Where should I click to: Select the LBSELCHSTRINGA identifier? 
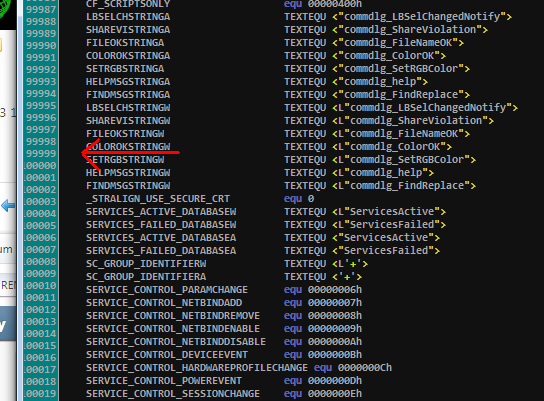click(128, 17)
